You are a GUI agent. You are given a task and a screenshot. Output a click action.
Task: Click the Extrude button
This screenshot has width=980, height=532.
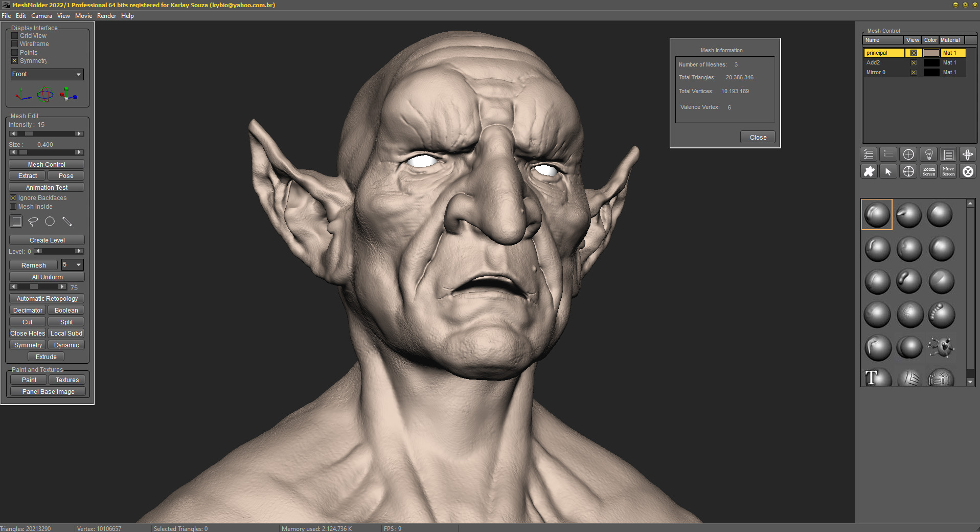46,357
